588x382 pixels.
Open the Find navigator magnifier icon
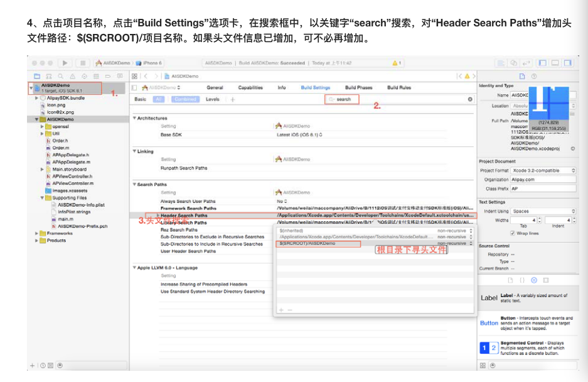(60, 76)
